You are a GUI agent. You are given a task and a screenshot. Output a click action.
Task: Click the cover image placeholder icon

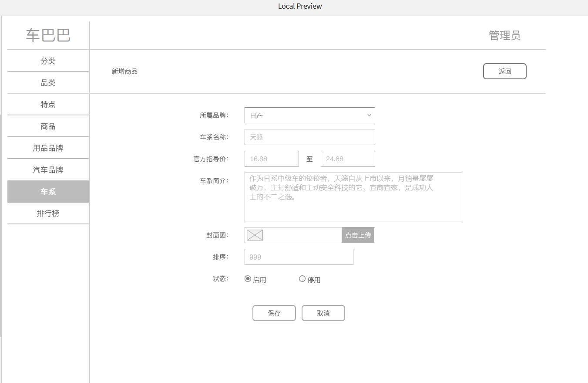pos(255,235)
